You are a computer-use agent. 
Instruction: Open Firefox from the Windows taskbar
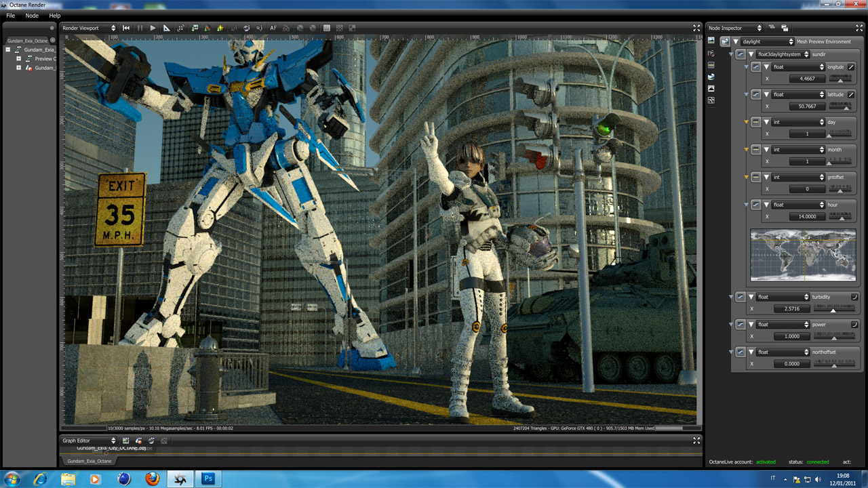(152, 479)
